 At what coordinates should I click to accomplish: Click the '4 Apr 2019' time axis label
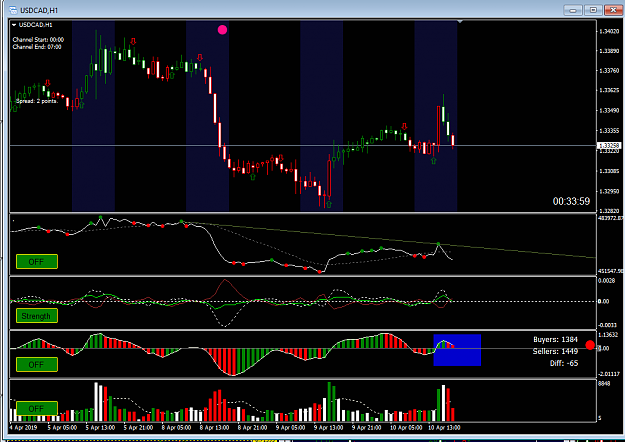coord(24,428)
